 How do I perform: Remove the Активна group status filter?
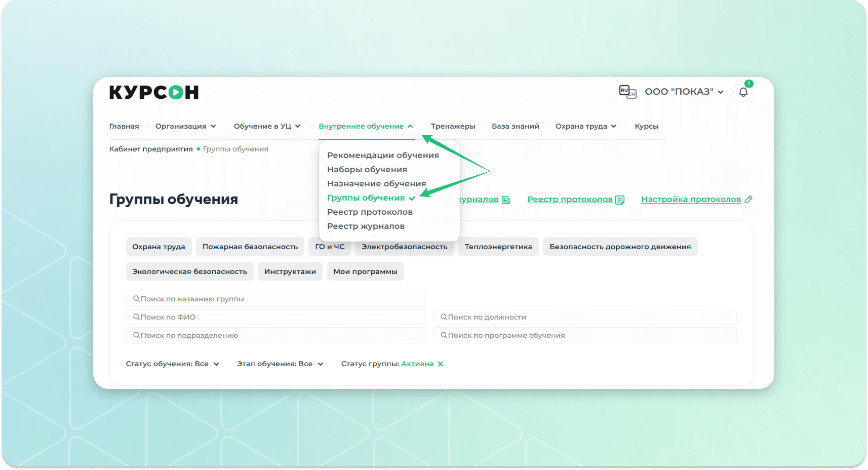pos(440,364)
